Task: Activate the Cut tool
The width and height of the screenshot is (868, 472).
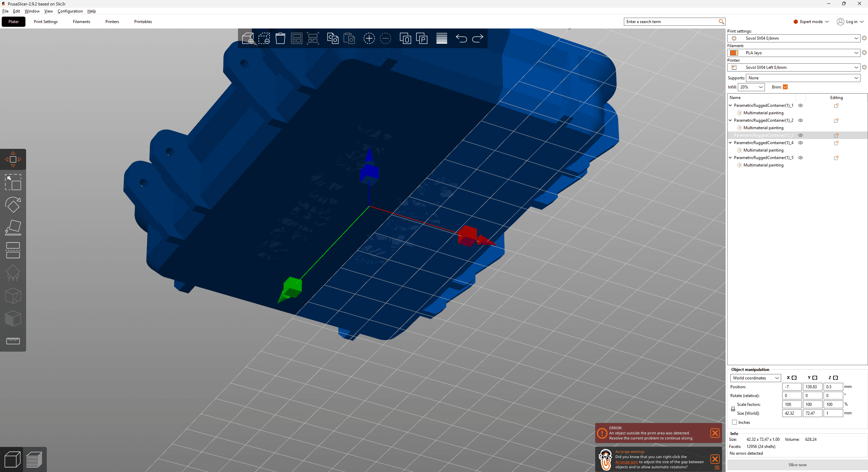Action: point(13,250)
